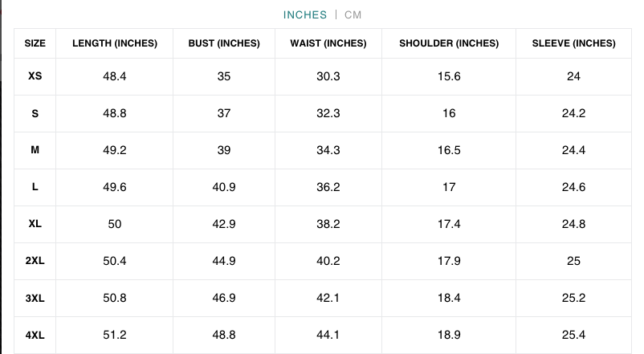Click the 39 bust cell for M
This screenshot has width=644, height=354.
click(x=224, y=150)
